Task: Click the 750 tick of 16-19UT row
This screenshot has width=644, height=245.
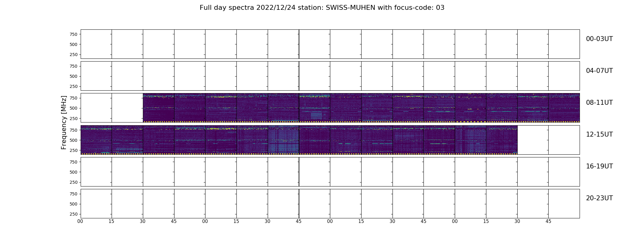Action: tap(74, 162)
